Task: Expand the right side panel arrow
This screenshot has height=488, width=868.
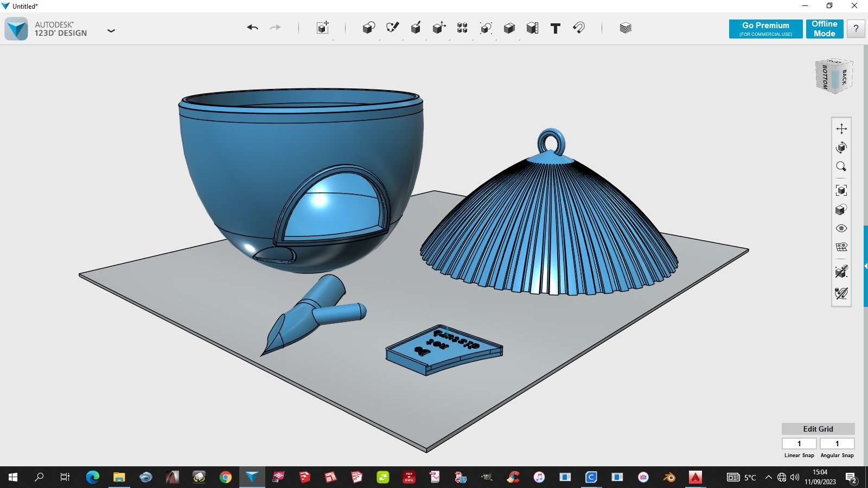Action: coord(866,266)
